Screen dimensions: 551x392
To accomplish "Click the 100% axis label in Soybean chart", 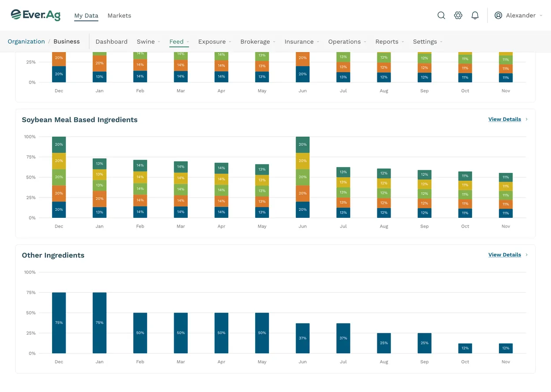I will [x=30, y=137].
